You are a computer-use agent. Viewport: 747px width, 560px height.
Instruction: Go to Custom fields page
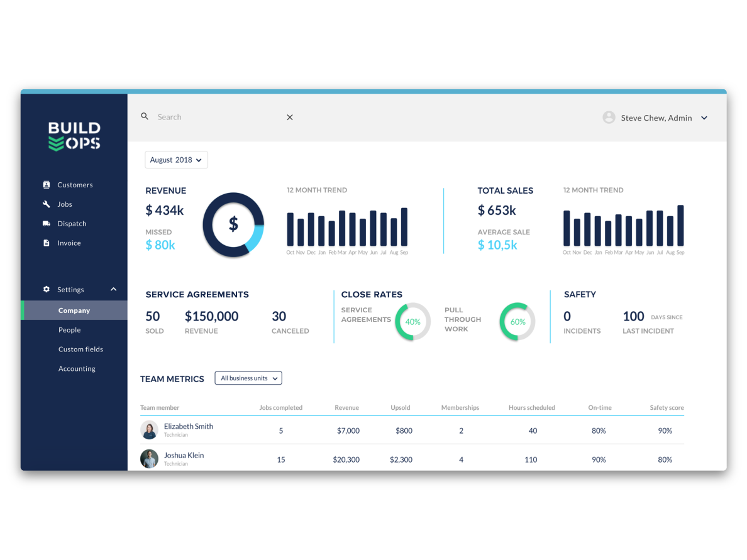click(80, 349)
